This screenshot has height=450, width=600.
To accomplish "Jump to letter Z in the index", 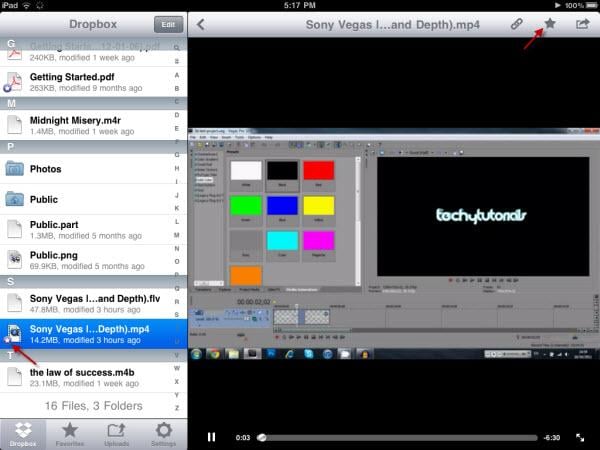I will click(177, 408).
